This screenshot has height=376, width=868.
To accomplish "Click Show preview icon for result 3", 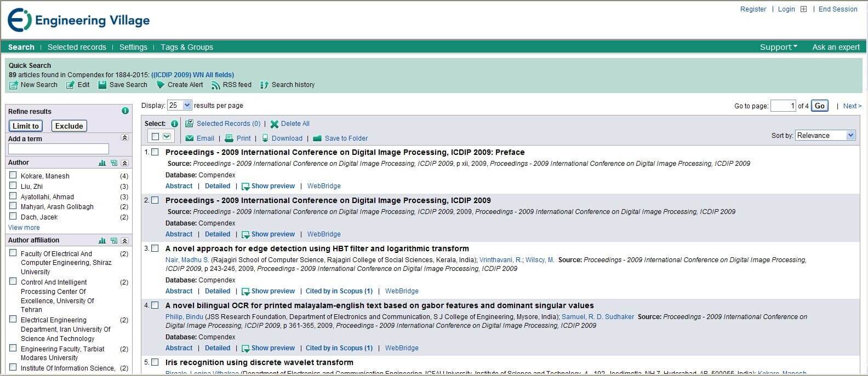I will click(245, 292).
